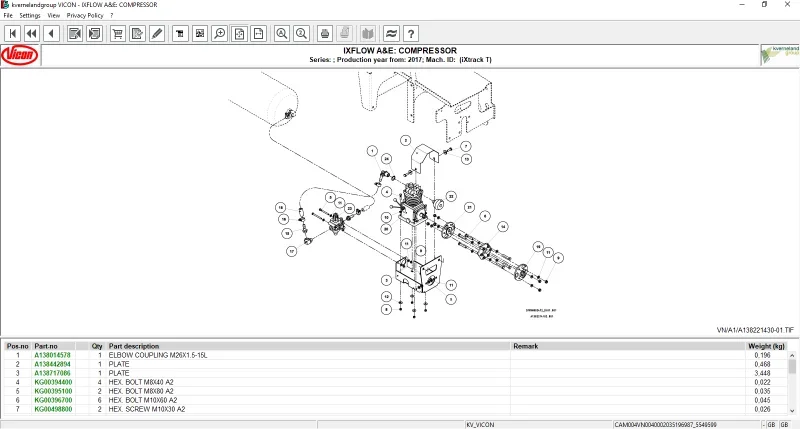Image resolution: width=800 pixels, height=429 pixels.
Task: Click file label VN/A1/A138221430-01.TIF
Action: click(x=755, y=330)
